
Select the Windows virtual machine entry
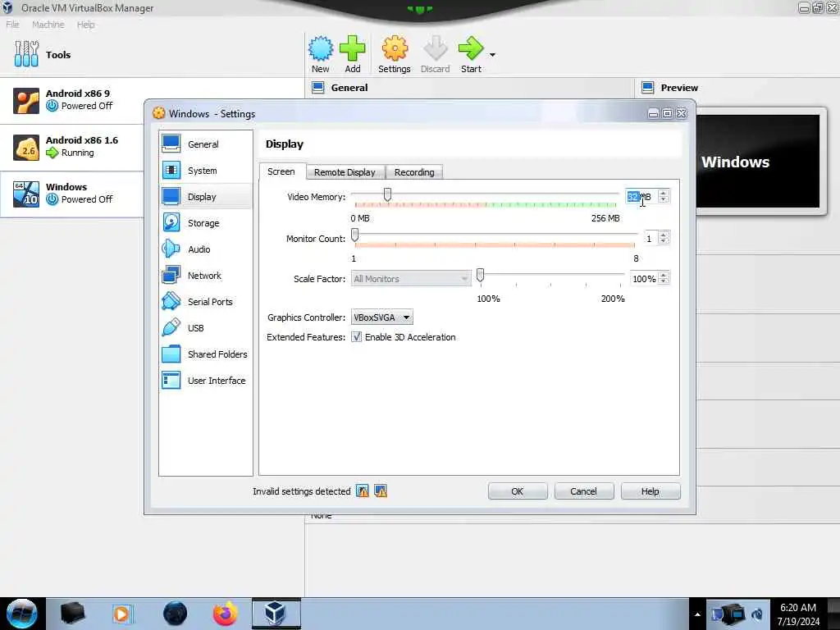72,194
